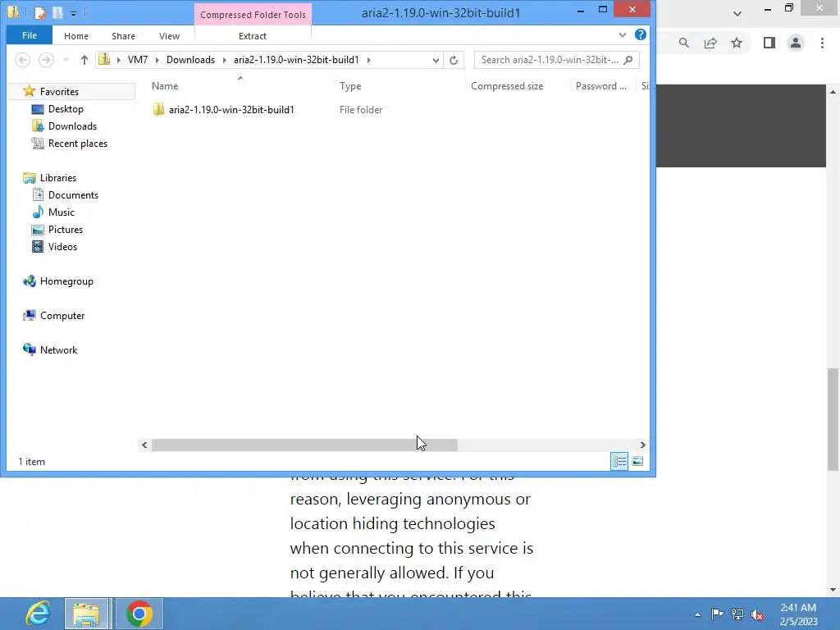Open the Extract ribbon tab
This screenshot has width=840, height=630.
[x=253, y=36]
